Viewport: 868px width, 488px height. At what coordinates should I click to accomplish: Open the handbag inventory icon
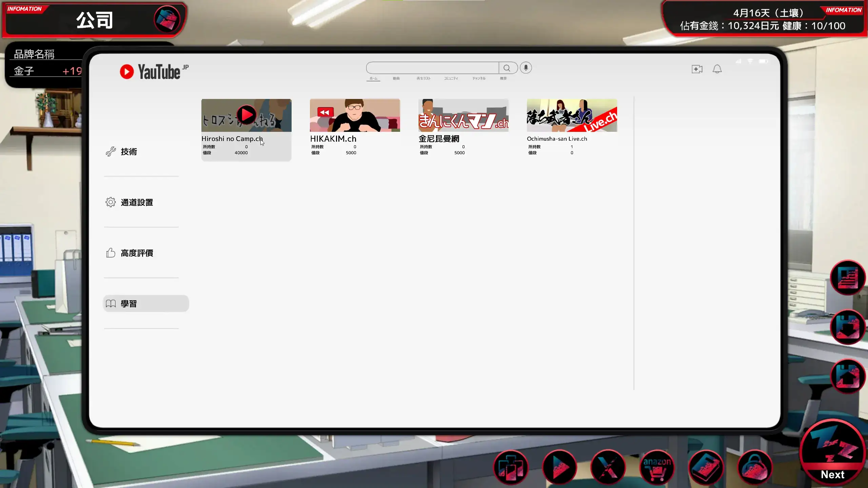click(755, 468)
